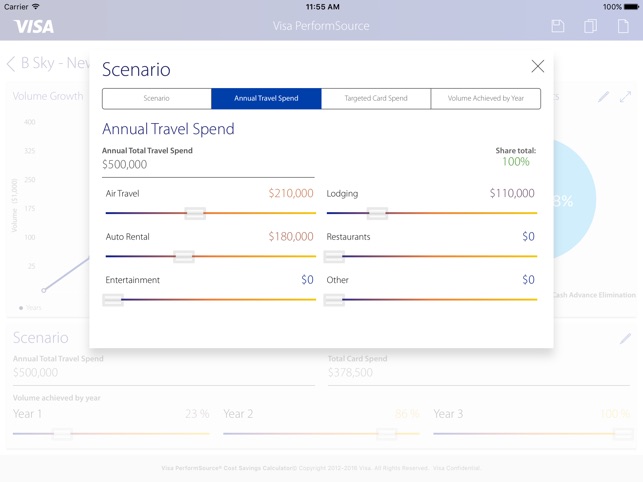Click the Year 2 slider handle in background

(386, 434)
